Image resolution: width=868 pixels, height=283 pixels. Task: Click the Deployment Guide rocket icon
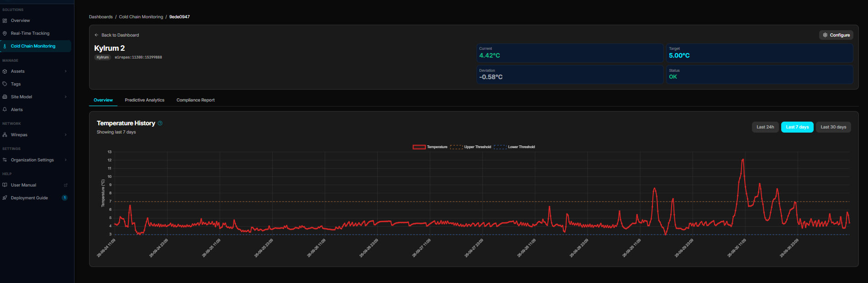pos(5,198)
